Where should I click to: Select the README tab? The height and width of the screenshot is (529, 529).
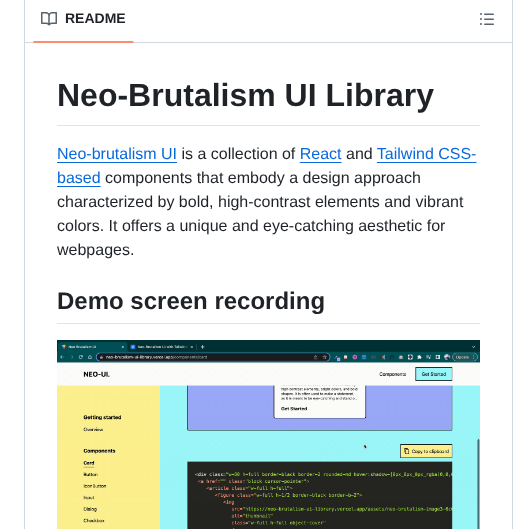83,19
